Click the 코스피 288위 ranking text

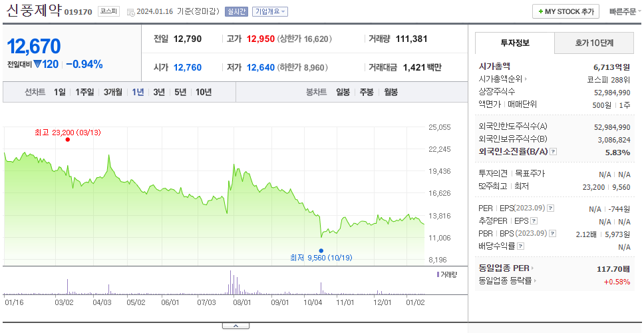609,80
